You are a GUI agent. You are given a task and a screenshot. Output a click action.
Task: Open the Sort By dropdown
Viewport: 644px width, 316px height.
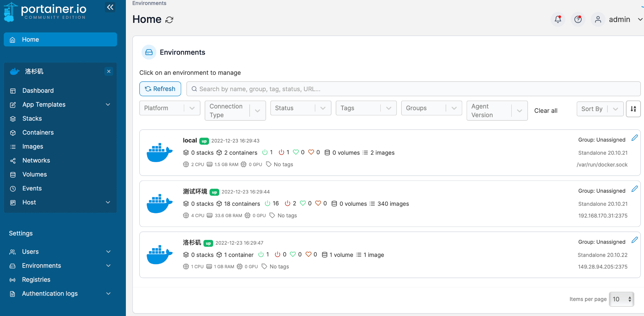pyautogui.click(x=600, y=109)
